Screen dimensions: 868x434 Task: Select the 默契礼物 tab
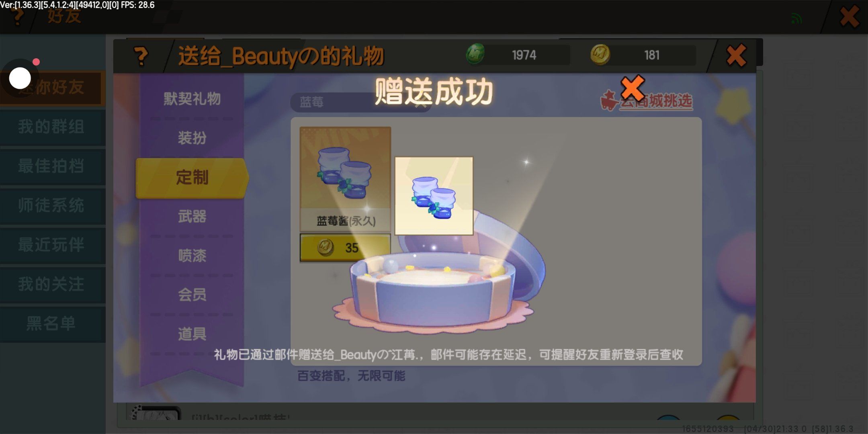pyautogui.click(x=192, y=98)
